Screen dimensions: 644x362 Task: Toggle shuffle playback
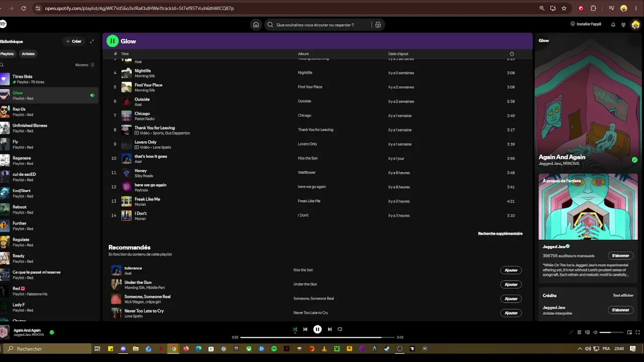pos(295,329)
